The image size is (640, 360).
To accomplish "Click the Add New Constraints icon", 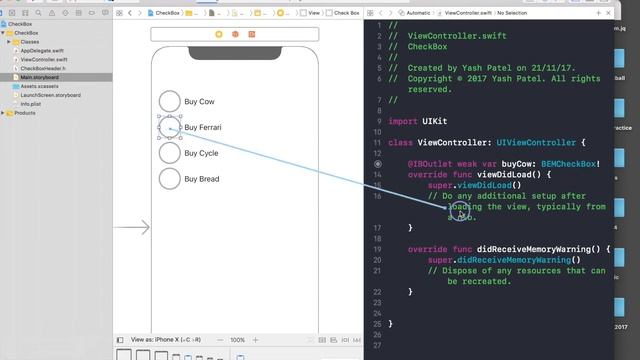I will [345, 340].
